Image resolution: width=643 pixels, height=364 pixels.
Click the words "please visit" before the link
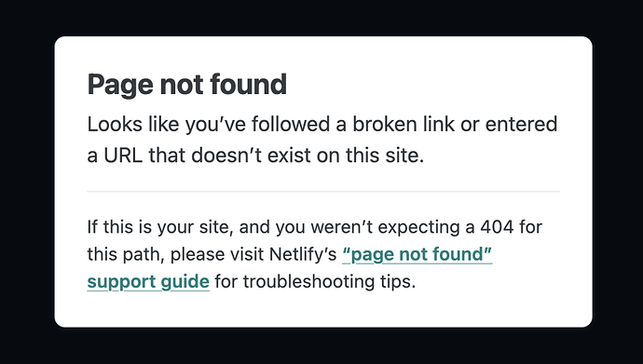coord(217,255)
